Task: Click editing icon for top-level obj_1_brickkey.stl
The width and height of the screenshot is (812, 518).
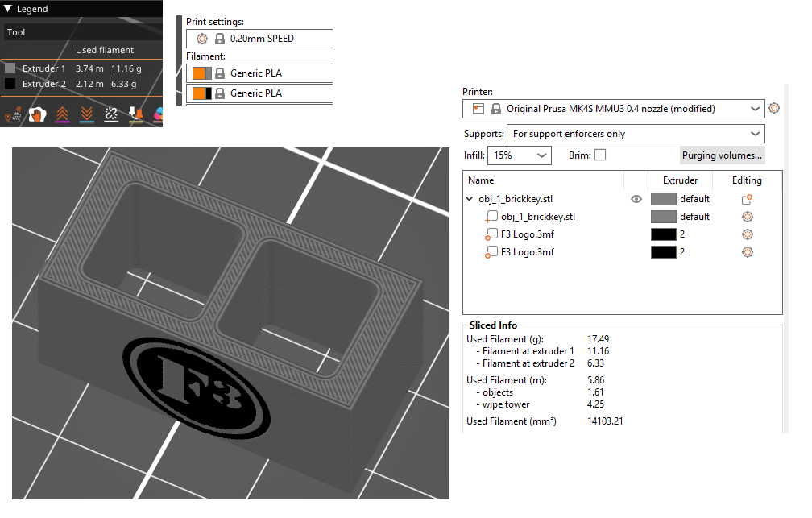Action: [x=747, y=200]
